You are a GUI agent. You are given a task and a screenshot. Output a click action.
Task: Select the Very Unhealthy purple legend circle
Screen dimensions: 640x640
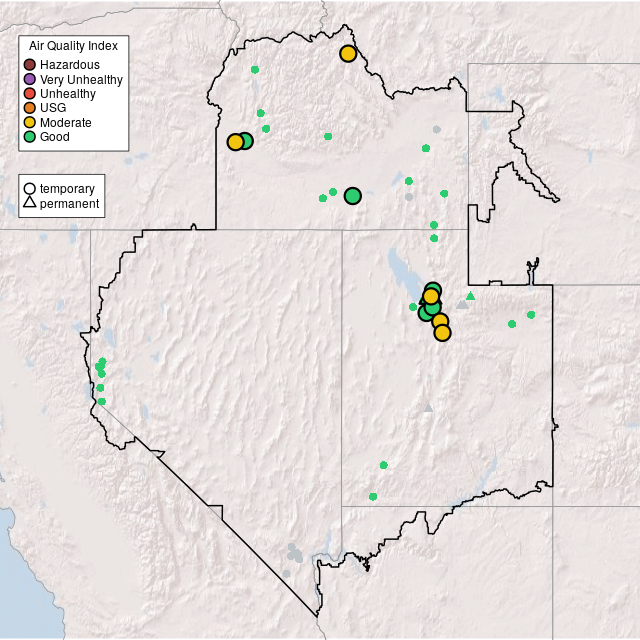coord(30,79)
